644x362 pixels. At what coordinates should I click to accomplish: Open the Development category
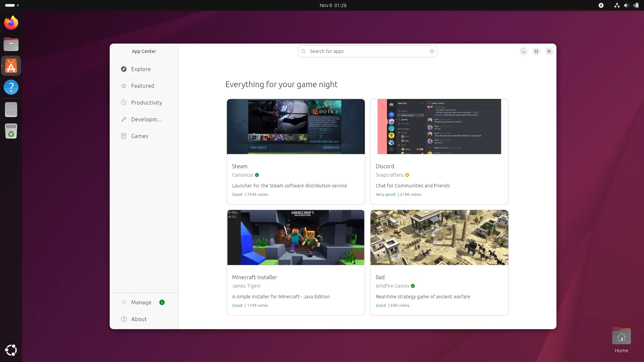(x=147, y=119)
